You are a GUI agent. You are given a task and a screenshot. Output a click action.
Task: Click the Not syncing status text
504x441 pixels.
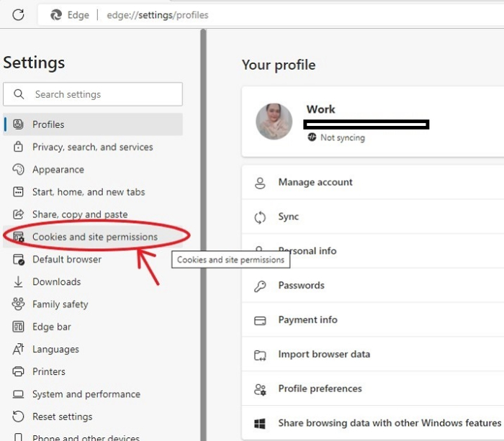tap(343, 137)
